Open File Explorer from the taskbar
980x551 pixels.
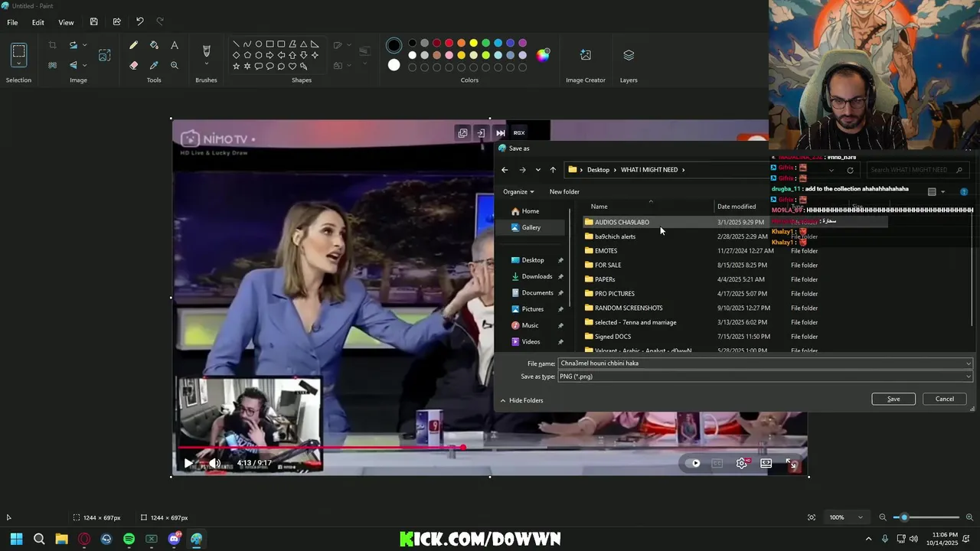coord(61,539)
